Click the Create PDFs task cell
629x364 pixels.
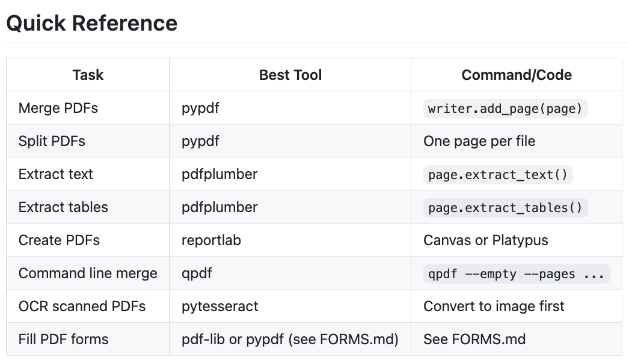(59, 240)
